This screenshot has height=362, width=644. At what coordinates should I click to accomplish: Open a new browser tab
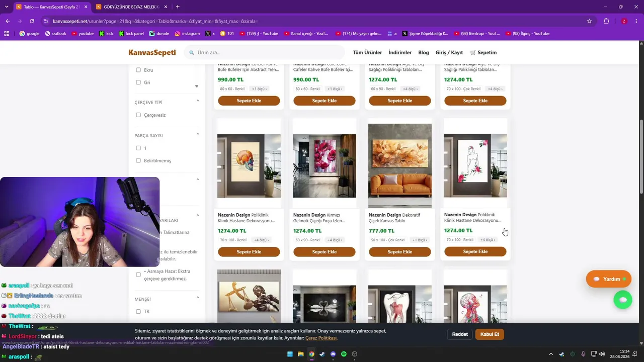pyautogui.click(x=178, y=7)
